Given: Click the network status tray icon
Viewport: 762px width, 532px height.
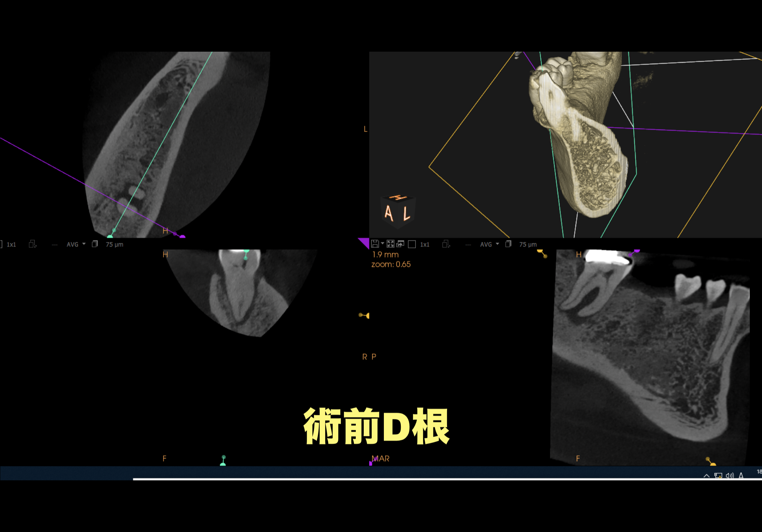Looking at the screenshot, I should point(718,476).
